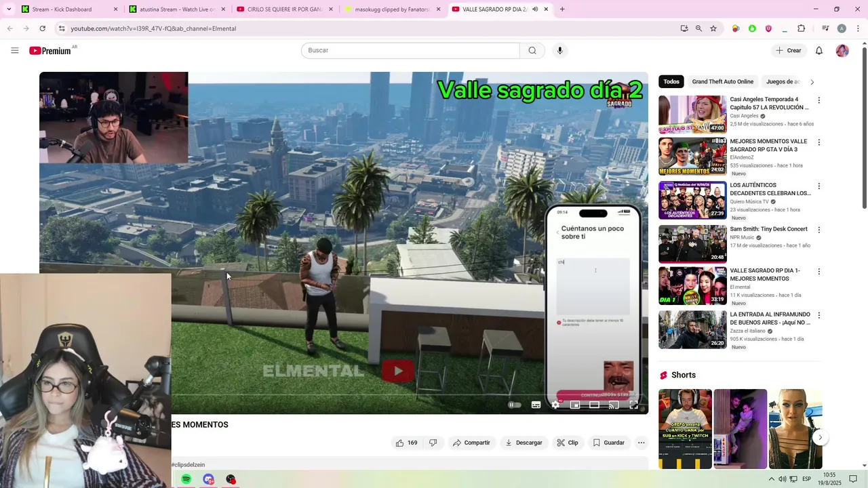Screen dimensions: 868x488
Task: Enable miniplayer mode in video player
Action: pos(575,405)
